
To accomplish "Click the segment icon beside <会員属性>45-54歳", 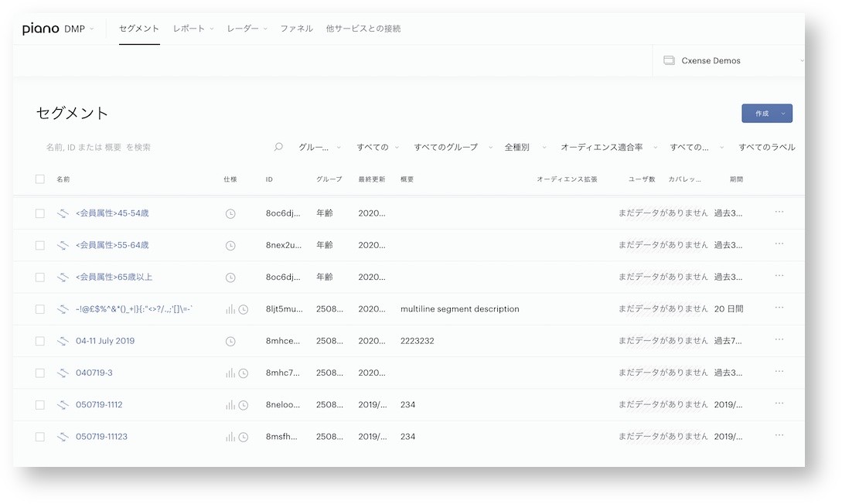I will coord(63,213).
